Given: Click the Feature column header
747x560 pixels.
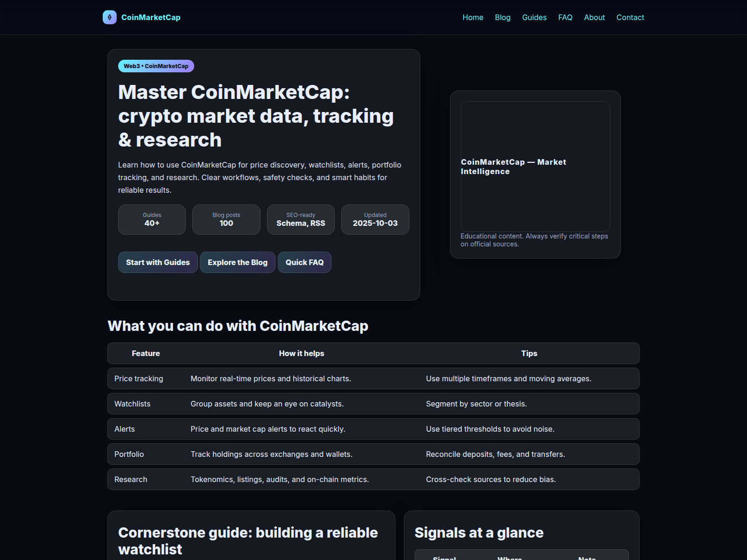Looking at the screenshot, I should pyautogui.click(x=146, y=353).
